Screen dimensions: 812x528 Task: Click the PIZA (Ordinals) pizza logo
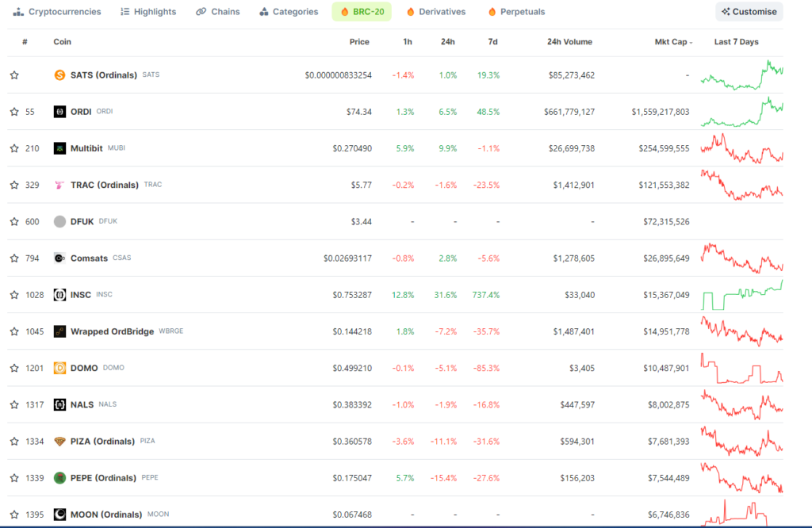pos(59,442)
